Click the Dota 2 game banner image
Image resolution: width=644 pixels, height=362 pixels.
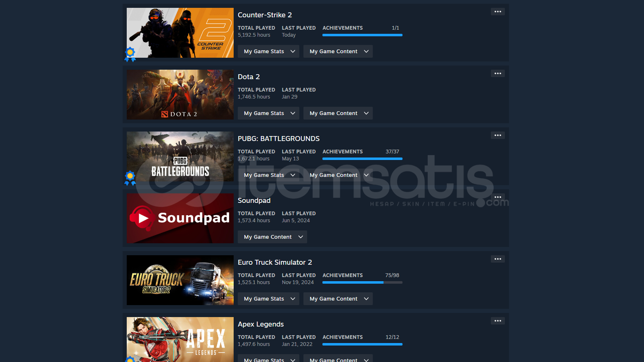click(x=180, y=94)
